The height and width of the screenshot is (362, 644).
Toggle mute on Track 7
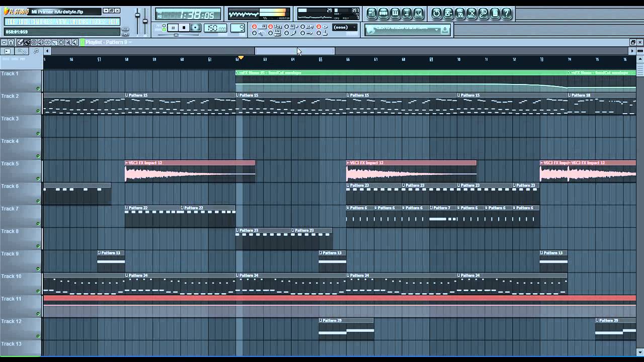(38, 224)
